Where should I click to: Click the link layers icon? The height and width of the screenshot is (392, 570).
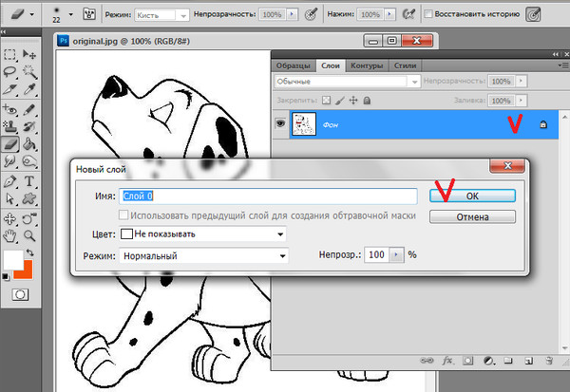point(427,361)
